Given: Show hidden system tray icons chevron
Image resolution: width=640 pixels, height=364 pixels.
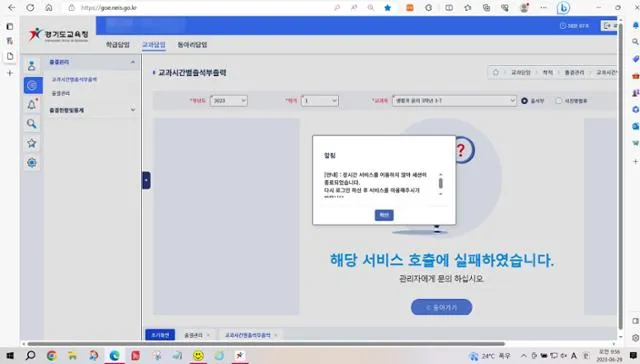Looking at the screenshot, I should pos(524,356).
